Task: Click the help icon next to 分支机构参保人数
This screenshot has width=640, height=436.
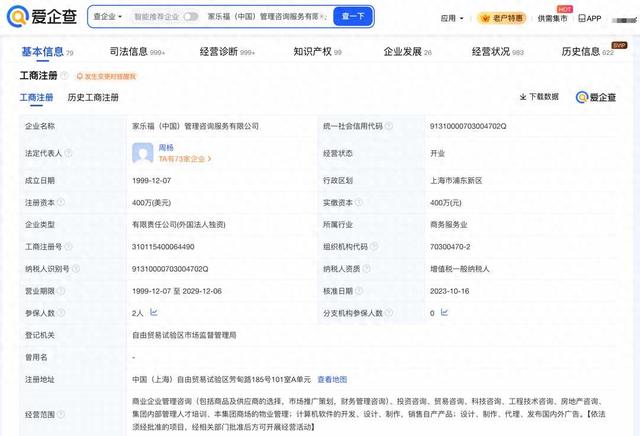Action: 389,313
